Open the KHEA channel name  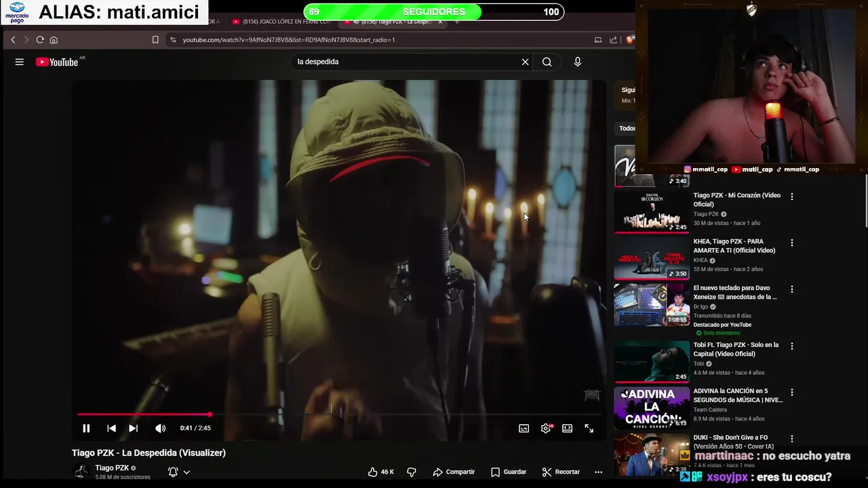click(x=701, y=260)
